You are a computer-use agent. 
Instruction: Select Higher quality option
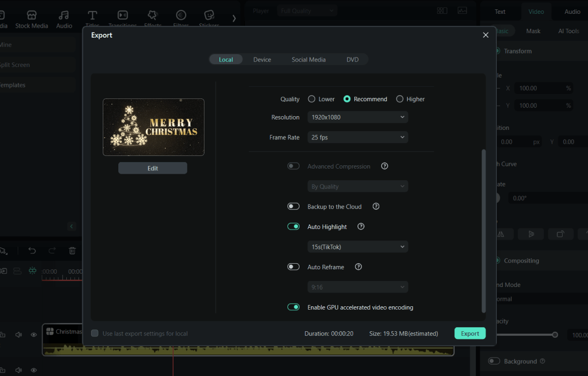coord(400,99)
